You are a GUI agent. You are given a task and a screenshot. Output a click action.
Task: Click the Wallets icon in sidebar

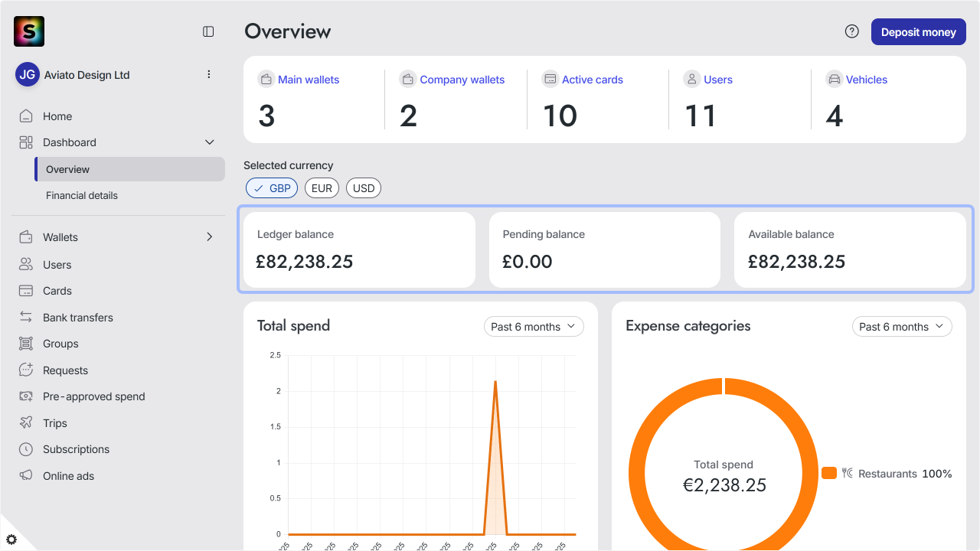pos(26,237)
